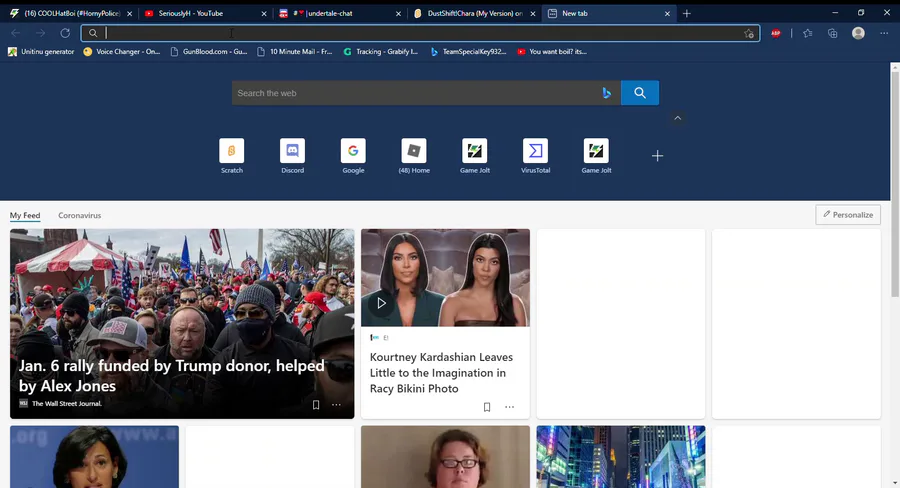
Task: Select the My Feed tab
Action: coord(25,215)
